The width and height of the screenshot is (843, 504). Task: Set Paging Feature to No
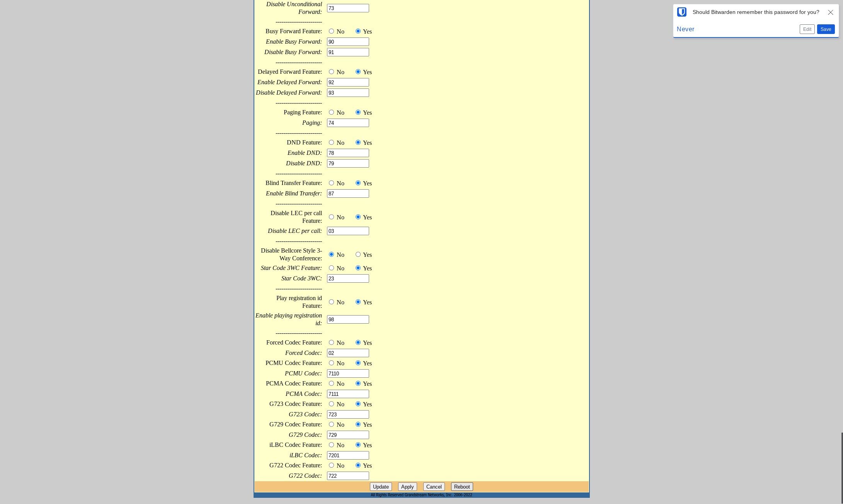click(331, 112)
